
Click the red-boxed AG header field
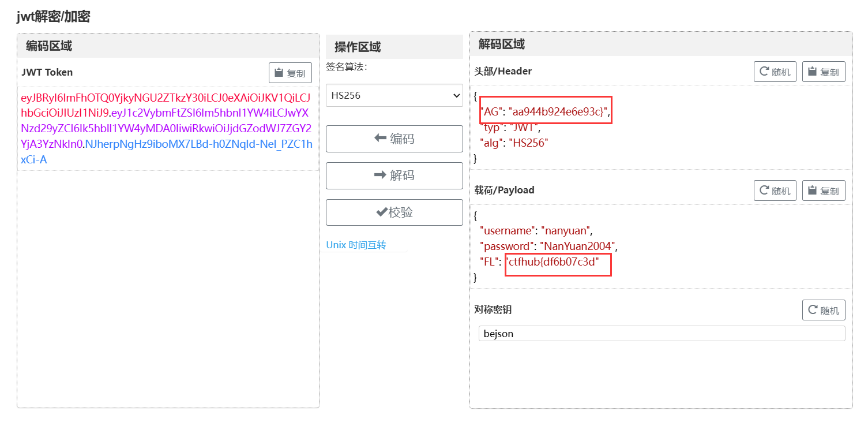point(545,110)
